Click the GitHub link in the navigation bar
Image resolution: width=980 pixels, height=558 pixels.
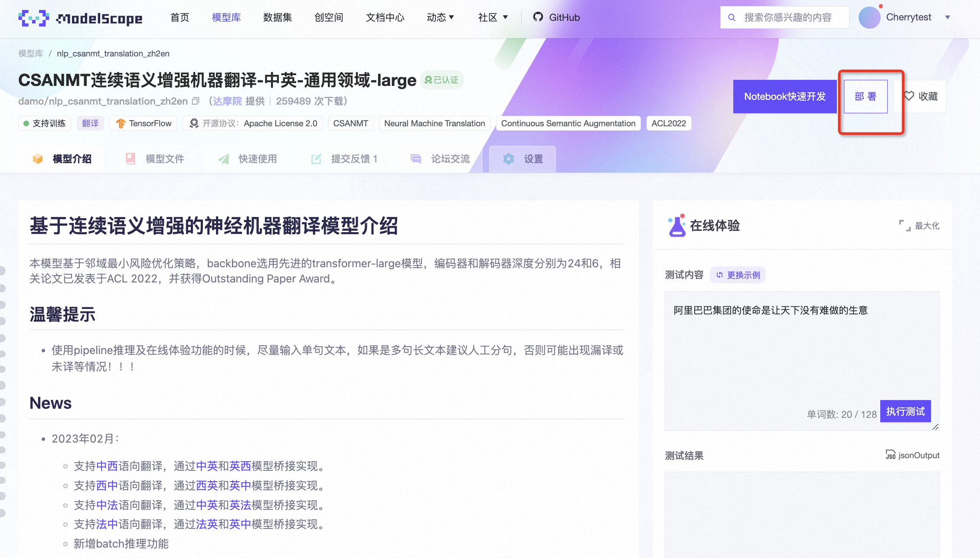coord(556,17)
